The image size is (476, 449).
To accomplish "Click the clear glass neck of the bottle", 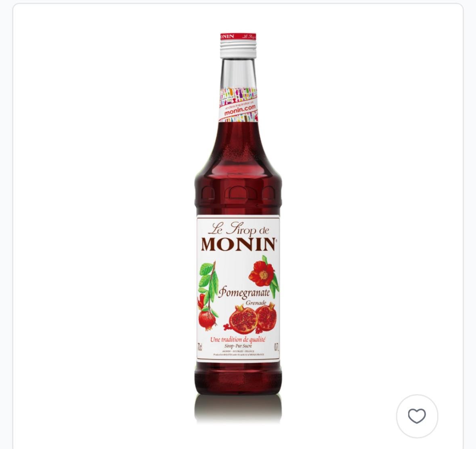I will [238, 74].
